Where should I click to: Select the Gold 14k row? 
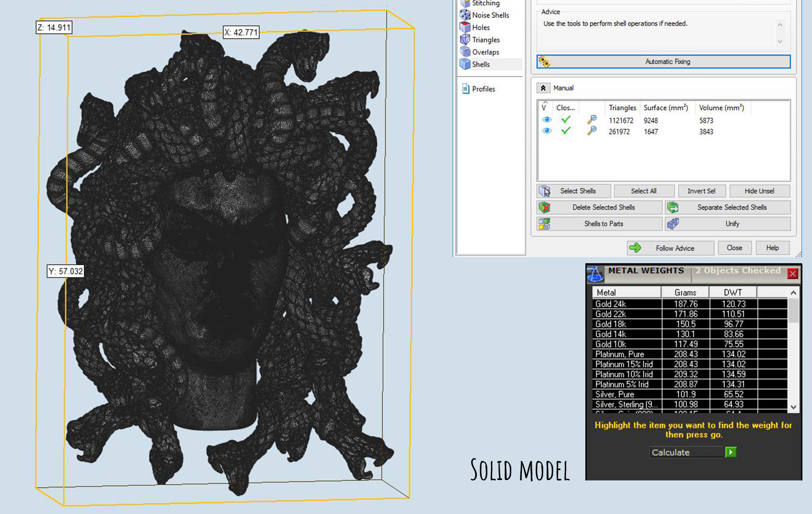[x=690, y=334]
